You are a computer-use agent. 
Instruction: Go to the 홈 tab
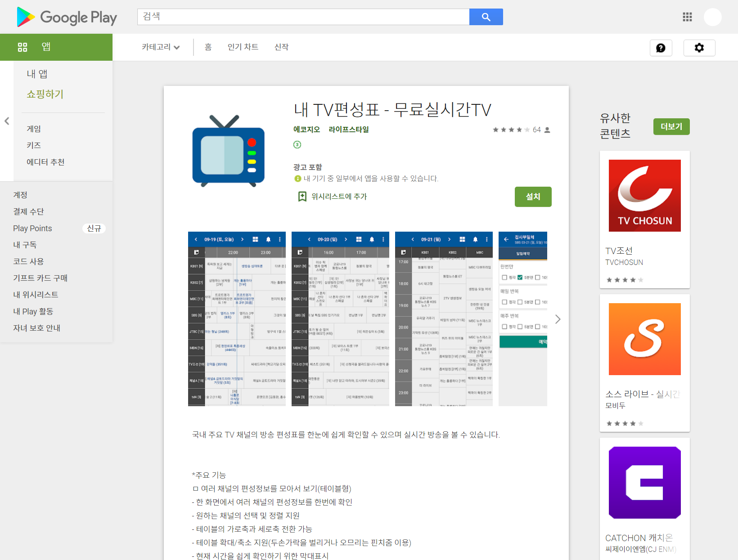pyautogui.click(x=208, y=47)
